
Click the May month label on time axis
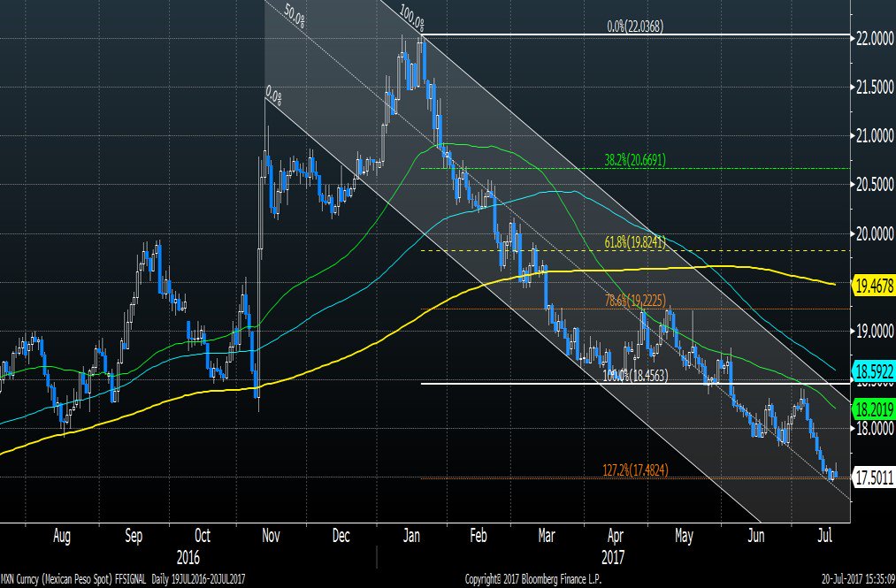point(684,537)
